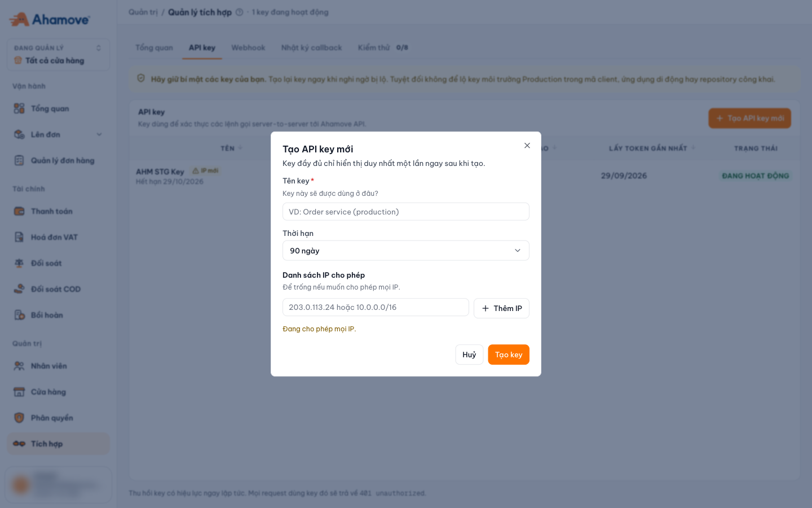Go to Quản lý đơn hàng

point(58,160)
